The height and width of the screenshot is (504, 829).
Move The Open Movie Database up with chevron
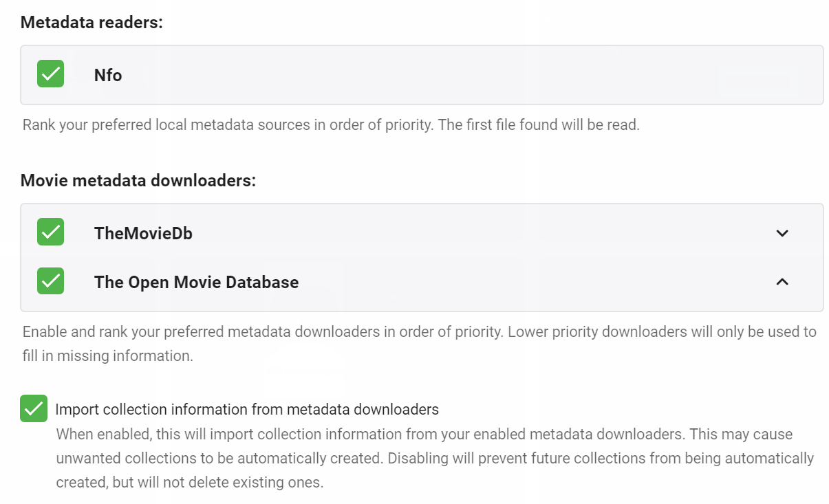coord(782,282)
